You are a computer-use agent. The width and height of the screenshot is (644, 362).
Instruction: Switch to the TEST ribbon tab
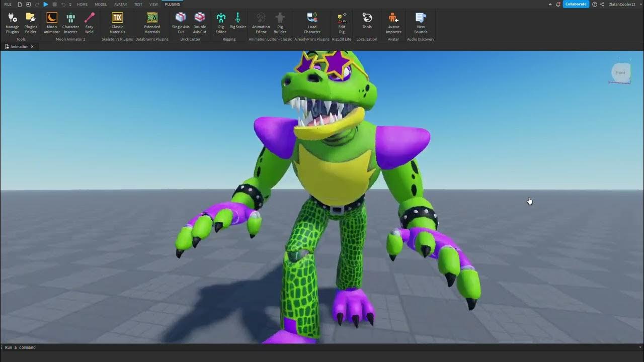138,4
